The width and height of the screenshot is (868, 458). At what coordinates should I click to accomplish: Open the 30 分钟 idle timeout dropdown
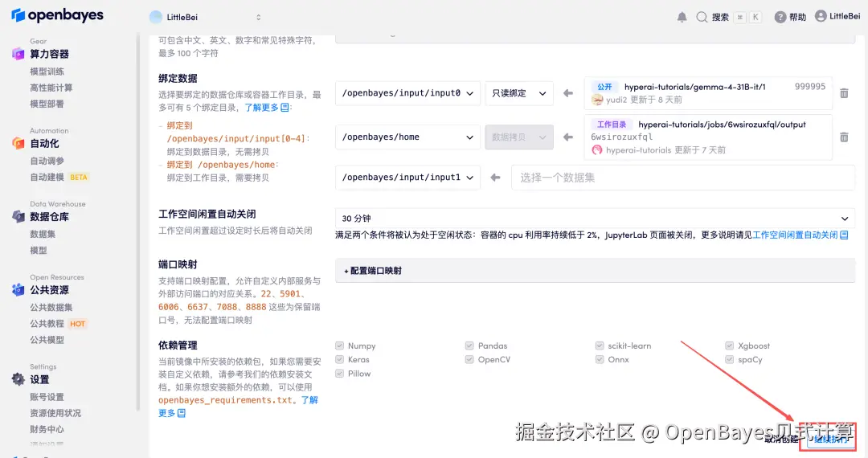pyautogui.click(x=595, y=218)
